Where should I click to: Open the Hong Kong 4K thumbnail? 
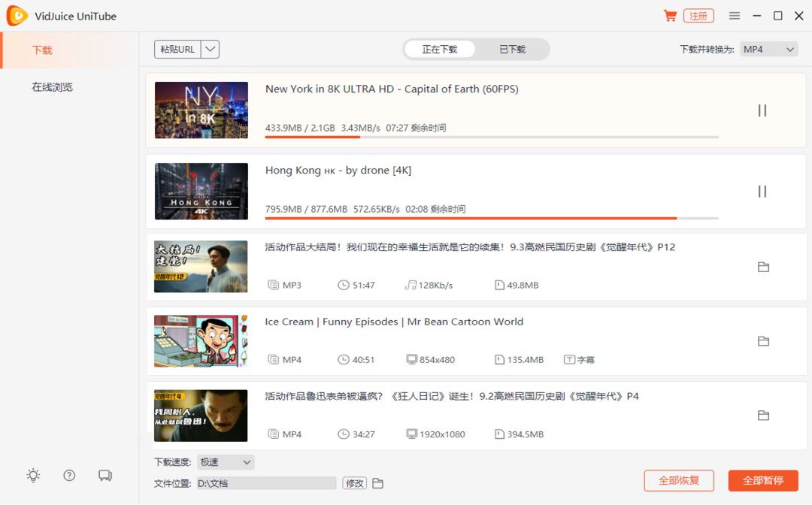coord(201,192)
